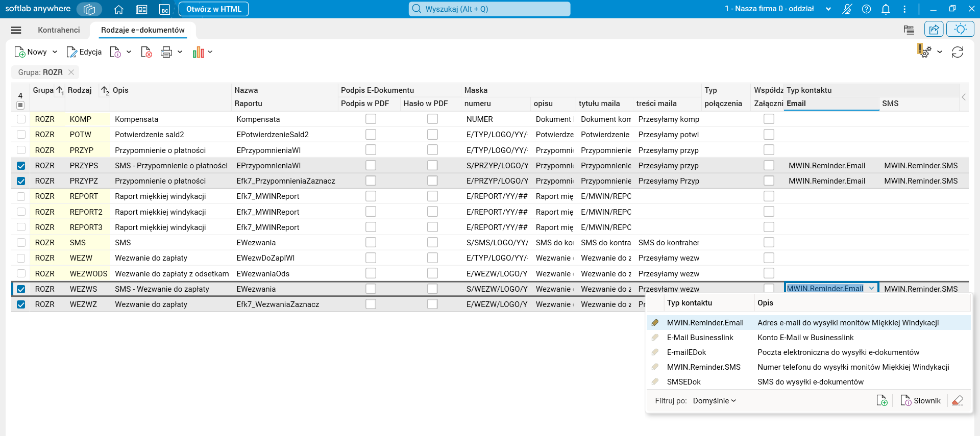980x436 pixels.
Task: Untick the row selection checkbox for PRZYPS
Action: click(x=21, y=166)
